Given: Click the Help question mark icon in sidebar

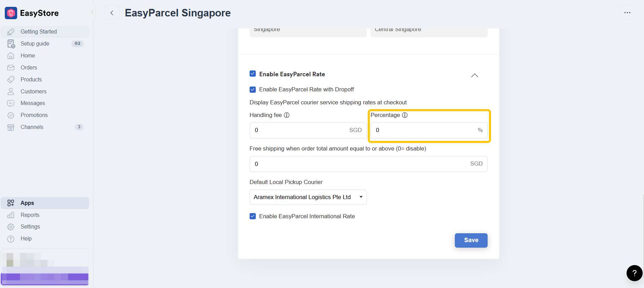Looking at the screenshot, I should pyautogui.click(x=11, y=239).
